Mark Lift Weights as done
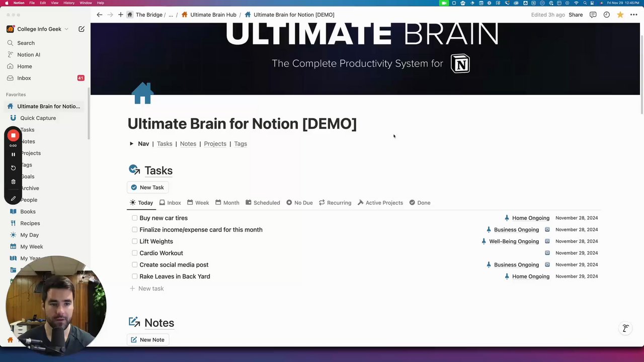 click(134, 241)
